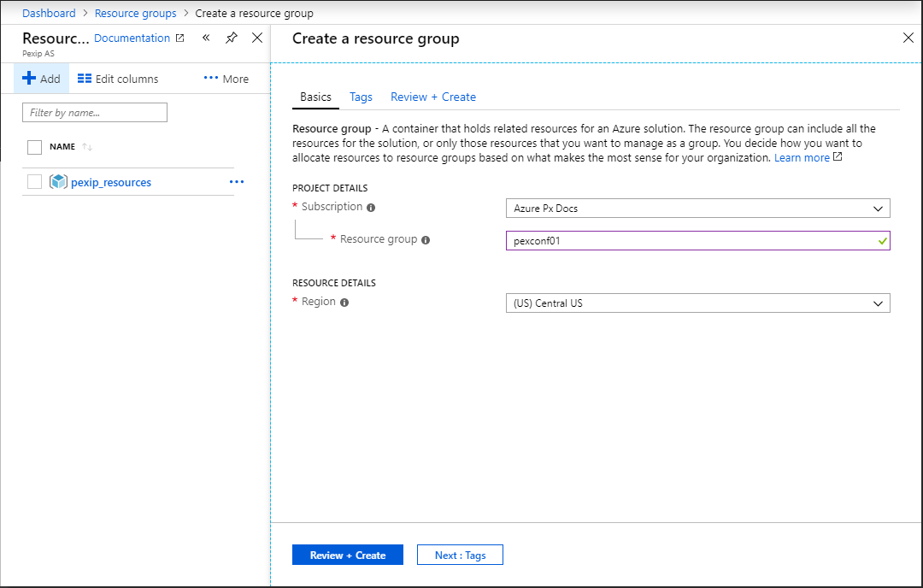Click the Filter by name input field
The height and width of the screenshot is (588, 923).
(94, 113)
